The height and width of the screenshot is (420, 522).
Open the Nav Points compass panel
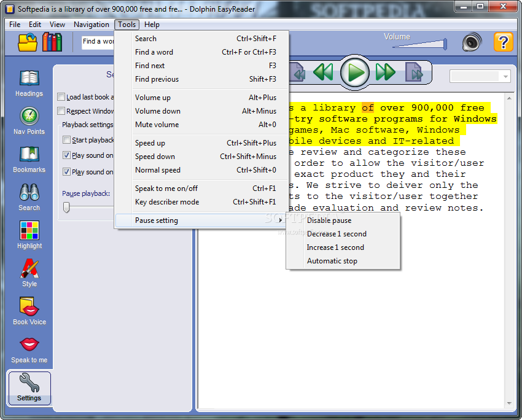29,121
